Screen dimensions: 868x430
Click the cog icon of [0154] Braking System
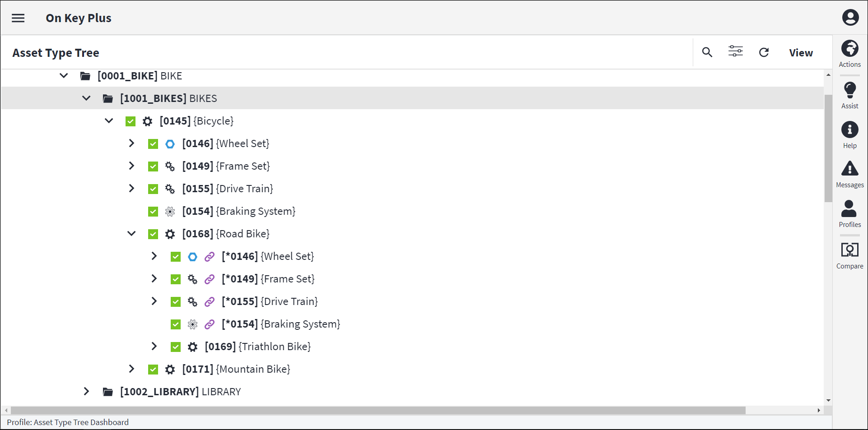[x=170, y=212]
